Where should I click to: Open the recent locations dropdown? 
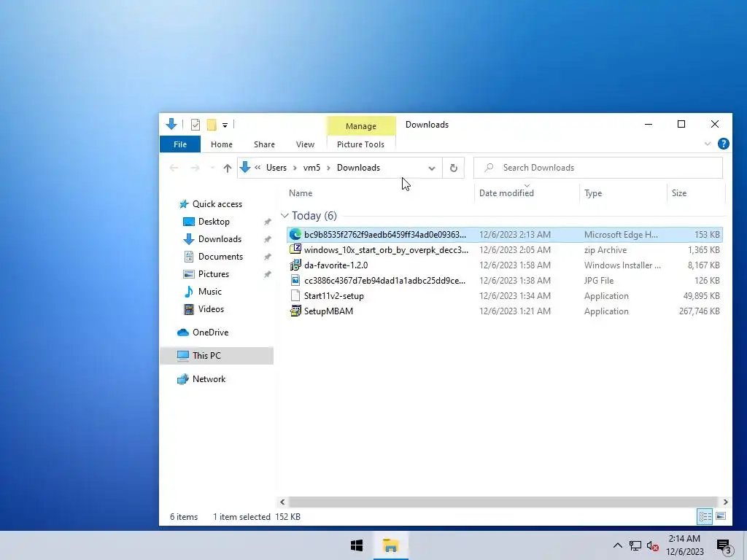[212, 168]
